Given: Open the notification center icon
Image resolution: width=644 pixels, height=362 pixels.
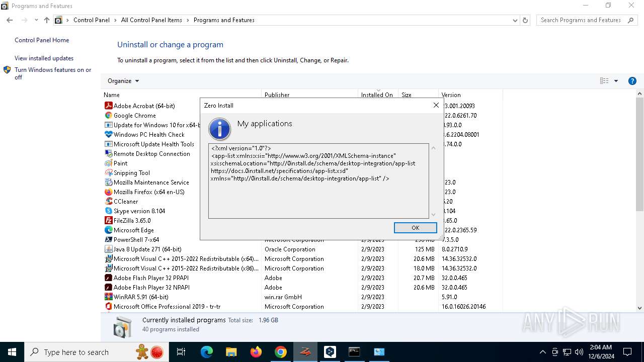Looking at the screenshot, I should click(627, 352).
